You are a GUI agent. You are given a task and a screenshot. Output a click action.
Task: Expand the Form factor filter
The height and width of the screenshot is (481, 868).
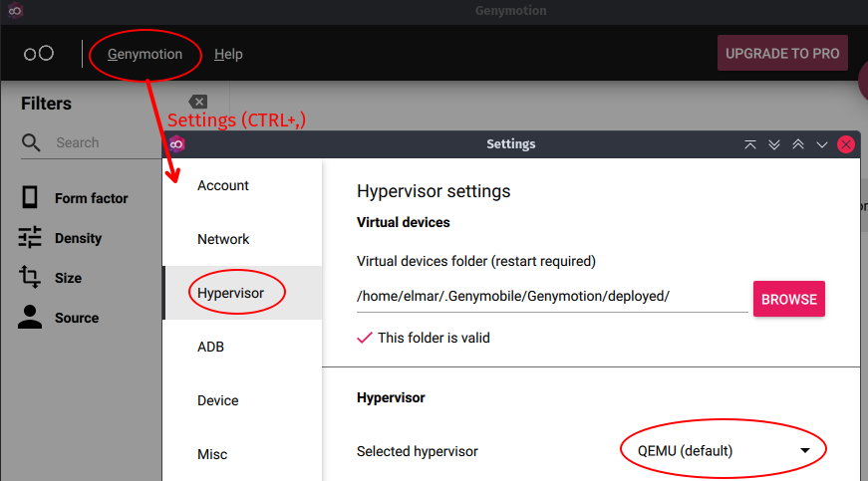[x=91, y=198]
